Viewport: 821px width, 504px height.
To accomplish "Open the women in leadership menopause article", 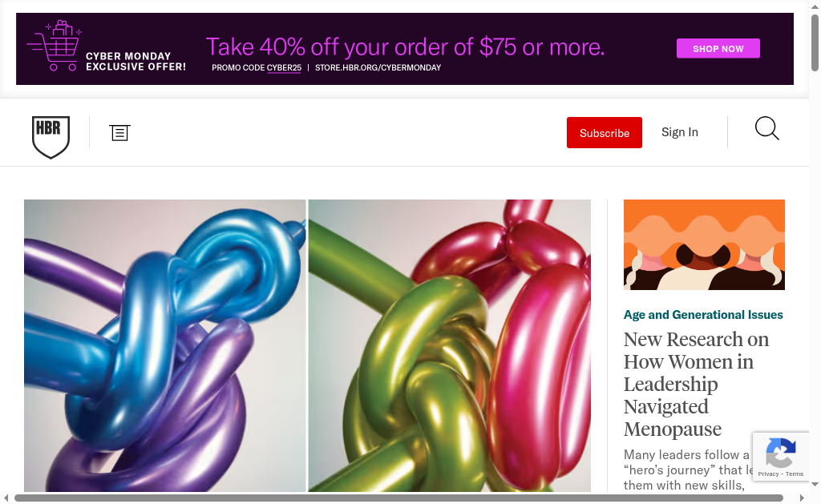I will tap(696, 384).
